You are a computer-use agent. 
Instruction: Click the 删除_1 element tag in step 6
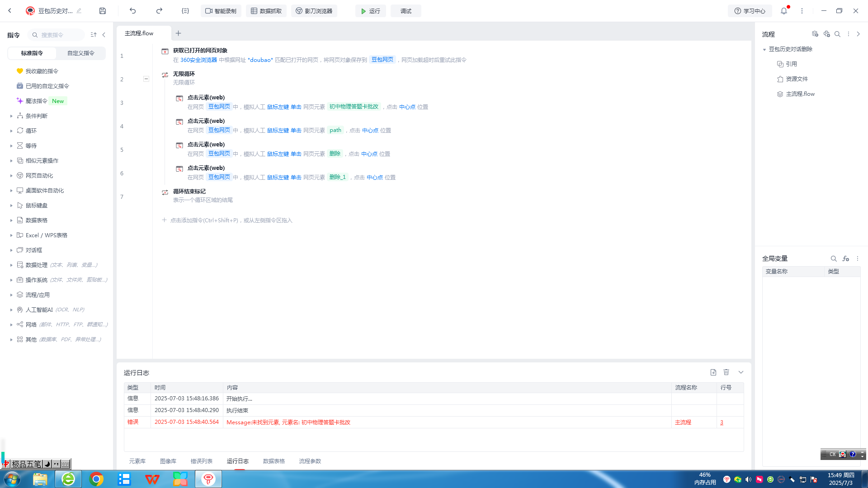point(338,177)
